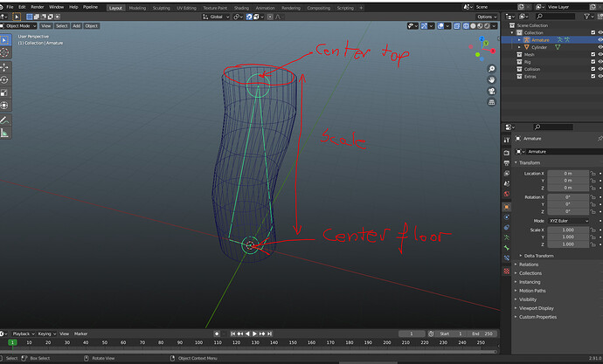The width and height of the screenshot is (603, 364).
Task: Toggle the Rig collection checkbox
Action: coord(593,62)
